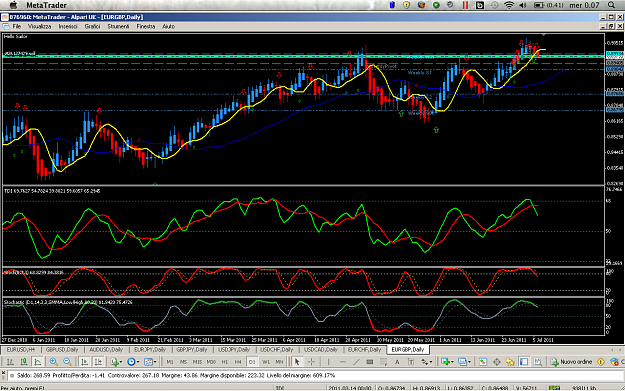Zoom out of the chart

coord(67,362)
